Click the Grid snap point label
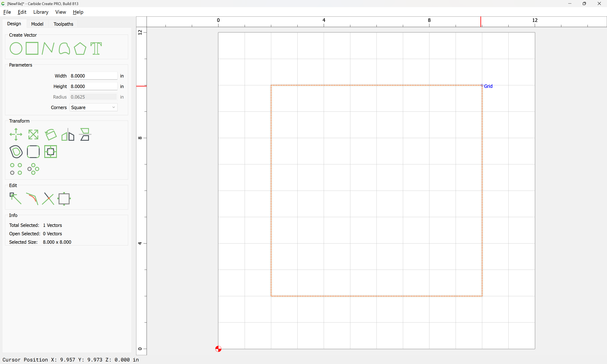The image size is (607, 364). 488,86
